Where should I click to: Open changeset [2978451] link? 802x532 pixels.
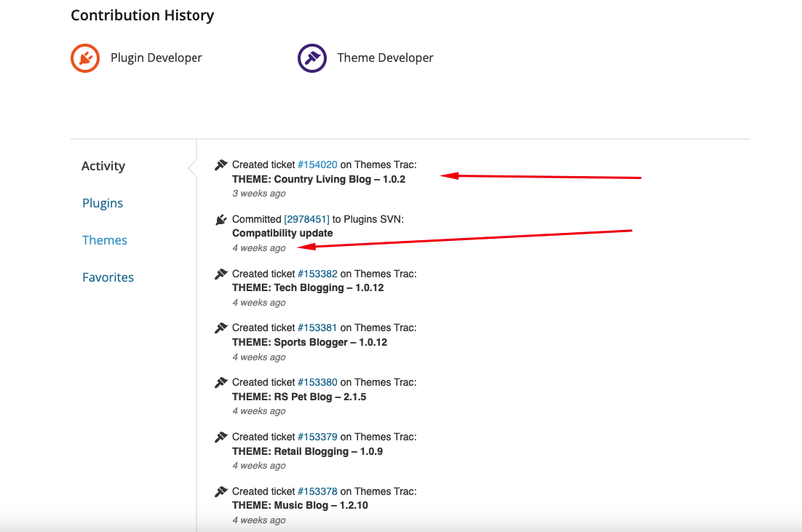click(306, 219)
